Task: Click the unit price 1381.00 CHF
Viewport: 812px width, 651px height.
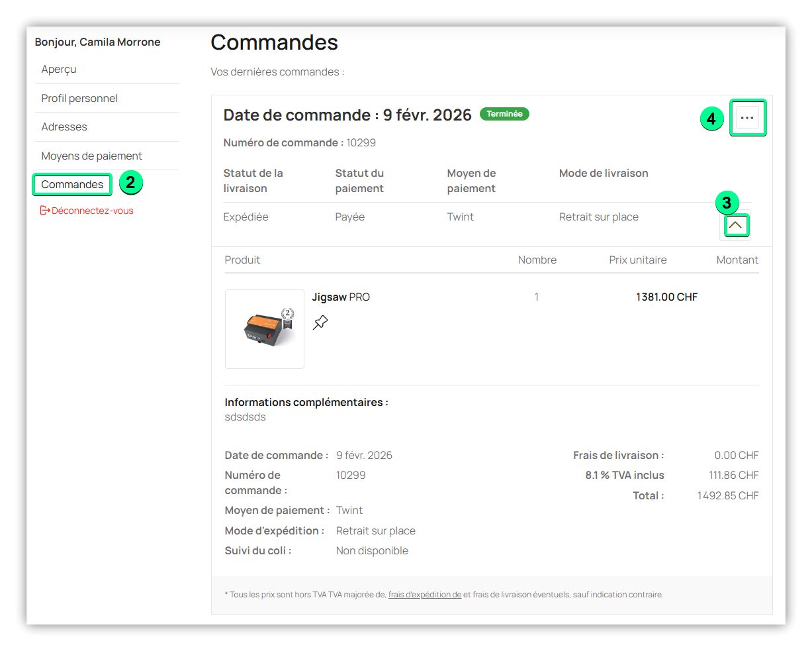Action: pos(666,297)
